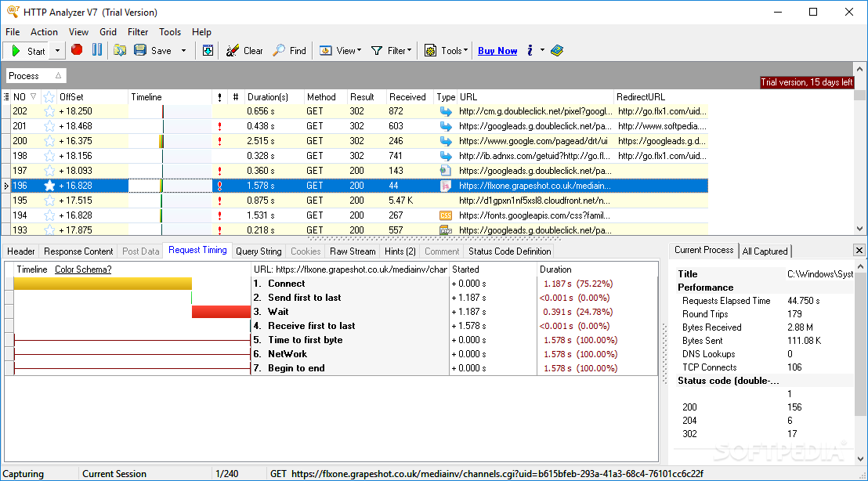Open the View toolbar dropdown

click(341, 51)
